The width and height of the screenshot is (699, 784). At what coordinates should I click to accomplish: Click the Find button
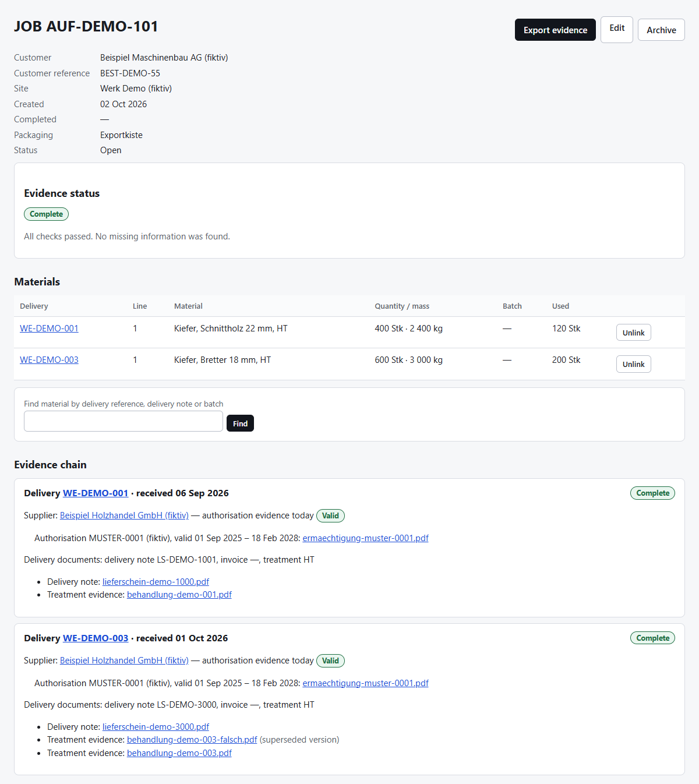240,423
